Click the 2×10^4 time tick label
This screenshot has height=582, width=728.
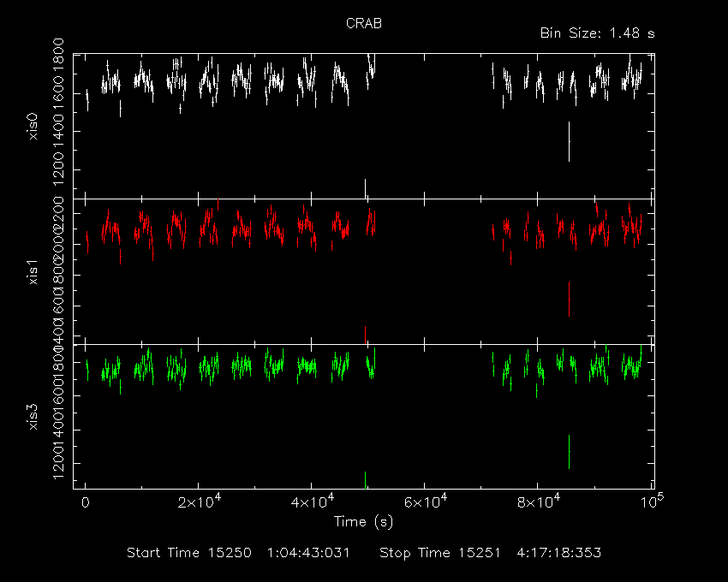200,502
